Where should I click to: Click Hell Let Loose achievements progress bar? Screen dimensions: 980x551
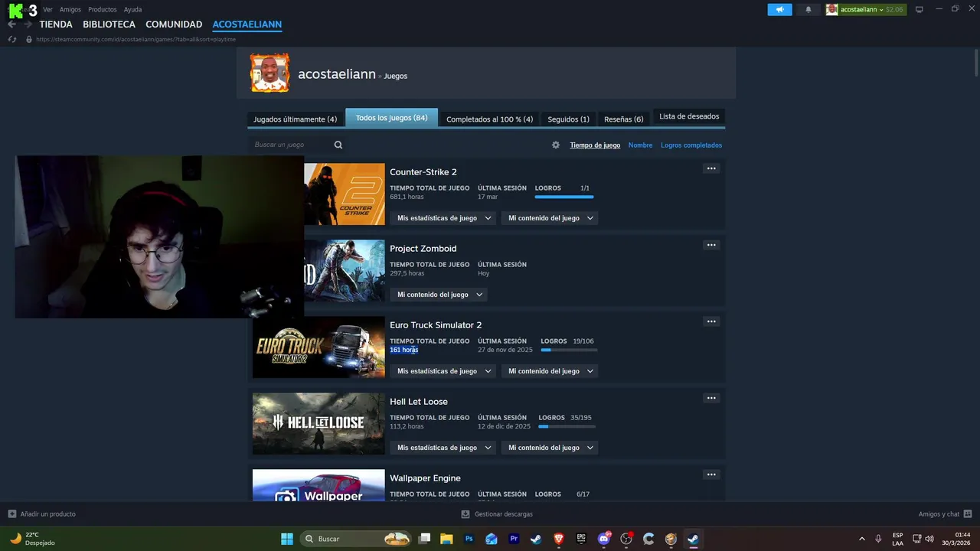point(567,426)
